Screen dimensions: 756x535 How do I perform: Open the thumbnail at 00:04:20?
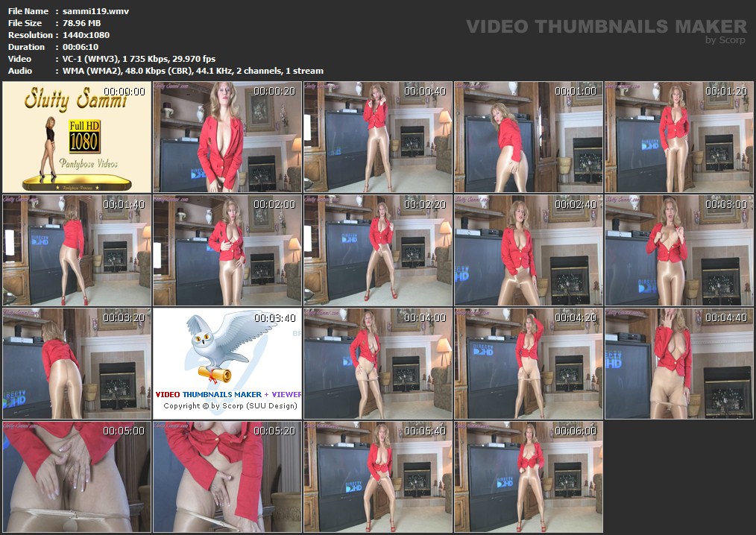pyautogui.click(x=529, y=364)
